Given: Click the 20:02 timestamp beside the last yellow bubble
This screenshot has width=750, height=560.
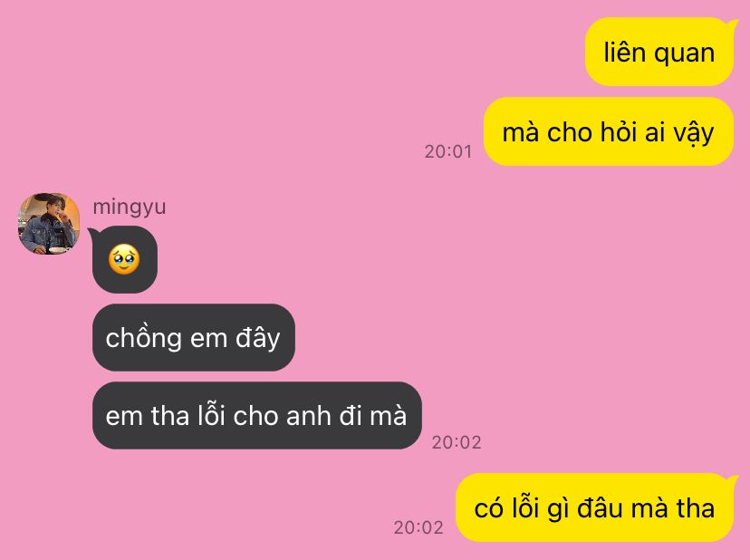Looking at the screenshot, I should (x=418, y=528).
